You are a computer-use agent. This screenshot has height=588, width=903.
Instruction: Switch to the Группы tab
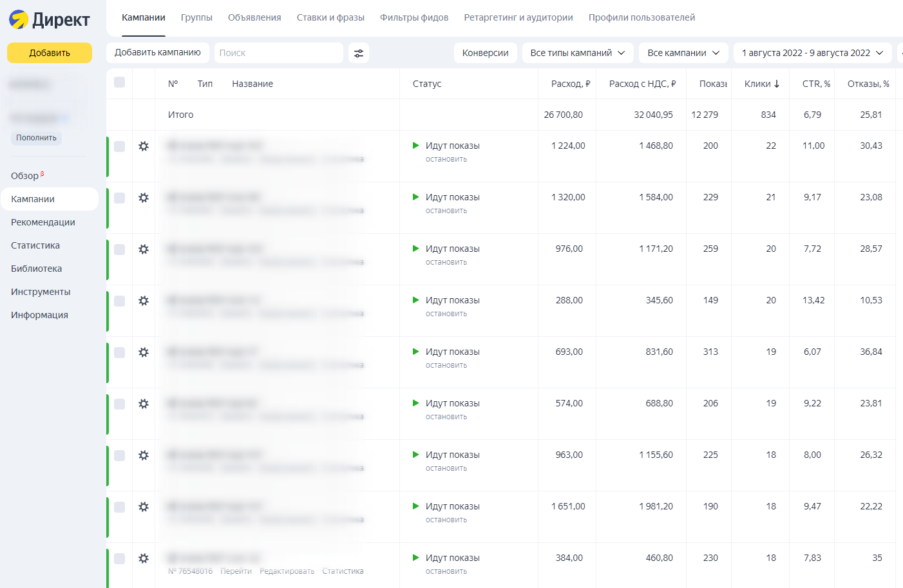196,17
